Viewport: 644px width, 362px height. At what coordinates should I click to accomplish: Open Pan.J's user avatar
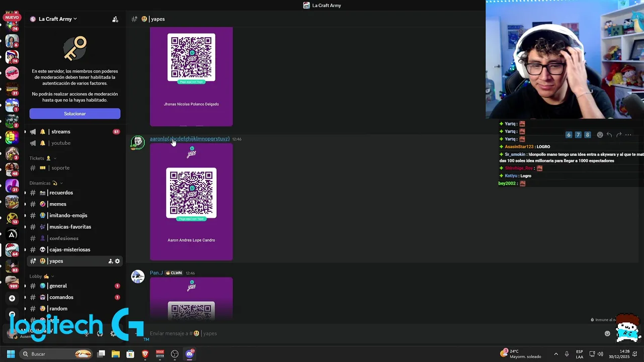pos(138,277)
